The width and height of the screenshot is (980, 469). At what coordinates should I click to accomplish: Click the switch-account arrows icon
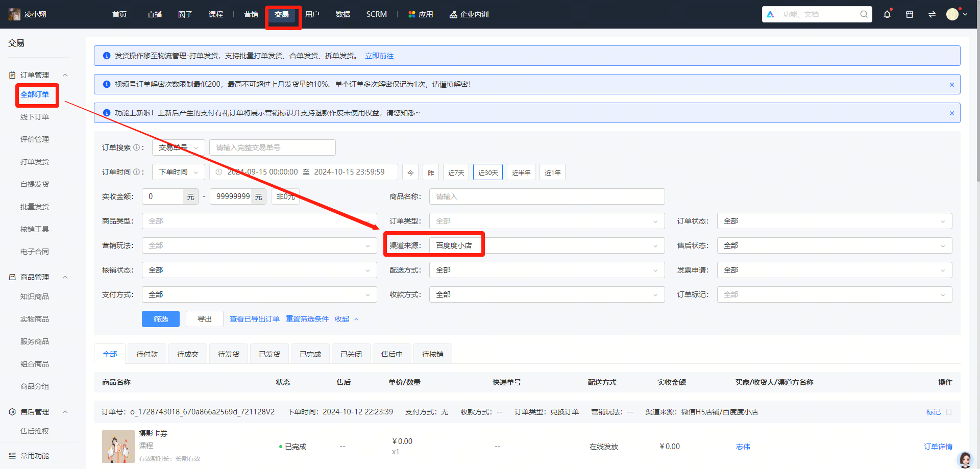(x=932, y=14)
